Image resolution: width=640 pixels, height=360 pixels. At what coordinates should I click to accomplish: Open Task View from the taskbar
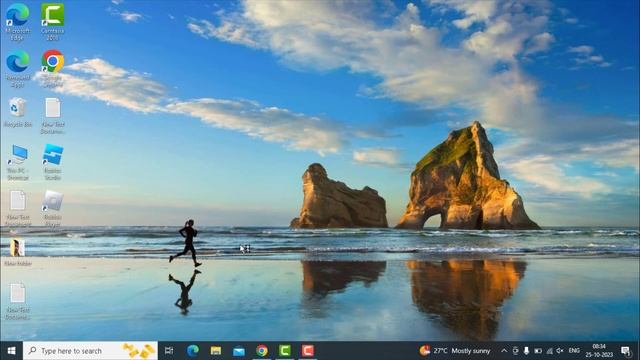(169, 351)
